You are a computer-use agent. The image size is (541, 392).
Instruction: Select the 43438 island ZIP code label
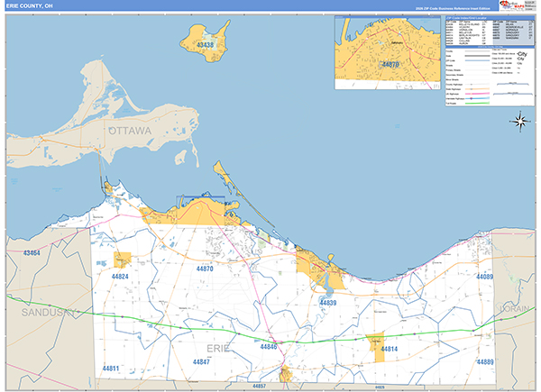(205, 45)
